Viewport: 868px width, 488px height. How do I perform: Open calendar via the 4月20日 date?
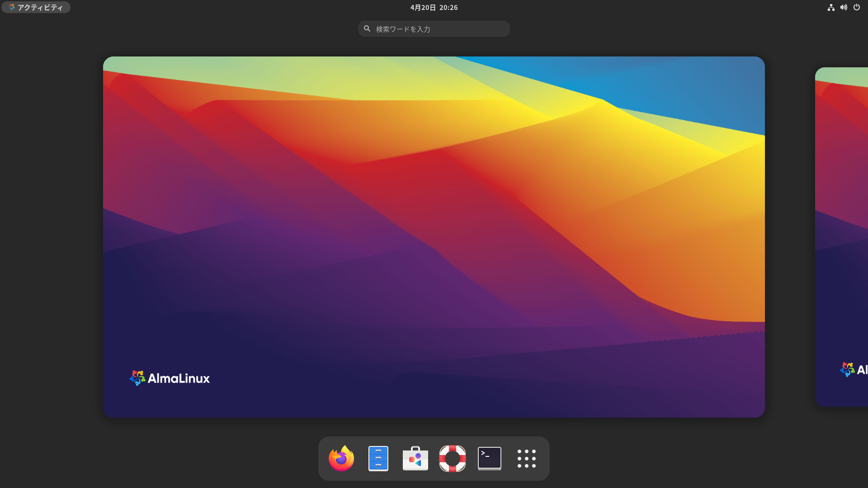point(423,7)
